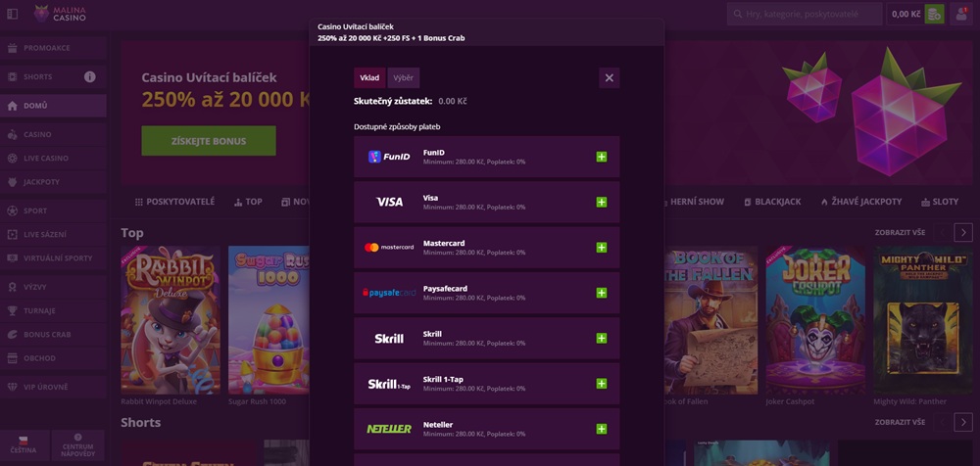Image resolution: width=980 pixels, height=466 pixels.
Task: Select the Visa logo
Action: [x=389, y=202]
